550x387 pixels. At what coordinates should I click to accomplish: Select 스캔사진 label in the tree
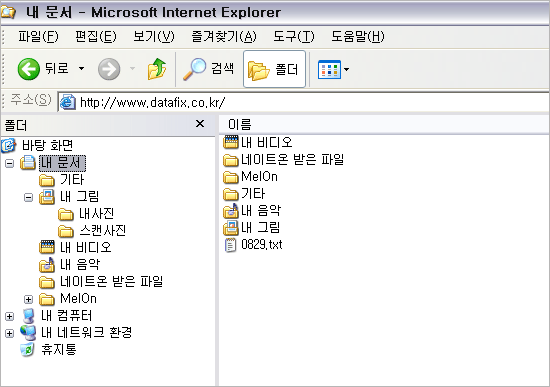[x=102, y=231]
